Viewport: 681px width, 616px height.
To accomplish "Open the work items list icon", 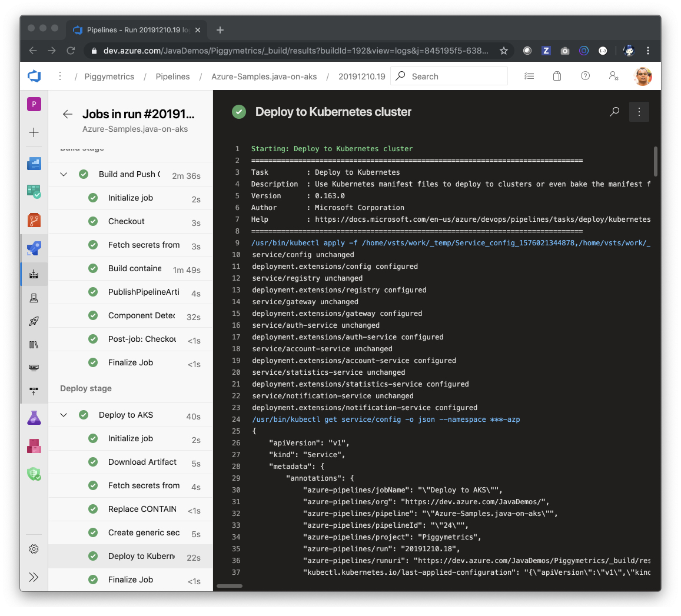I will 529,76.
